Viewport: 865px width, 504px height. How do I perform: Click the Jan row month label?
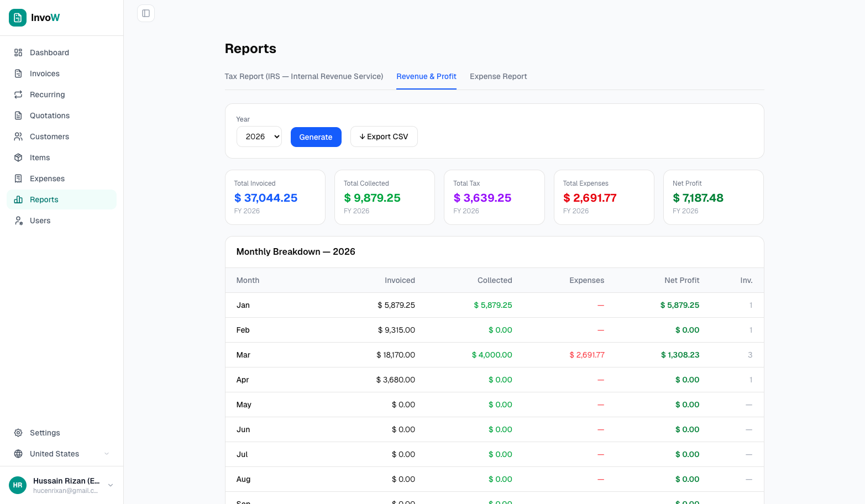(243, 305)
